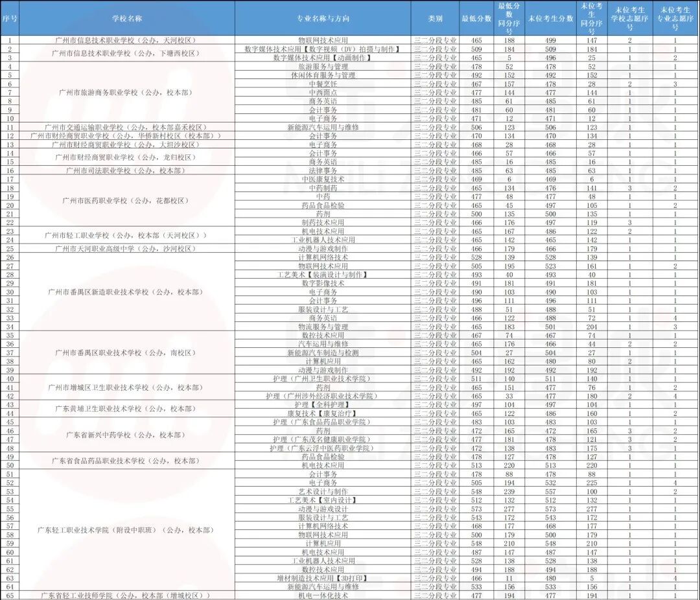This screenshot has width=700, height=600.
Task: Click the 末位考生专业志愿序号 header
Action: click(x=675, y=19)
